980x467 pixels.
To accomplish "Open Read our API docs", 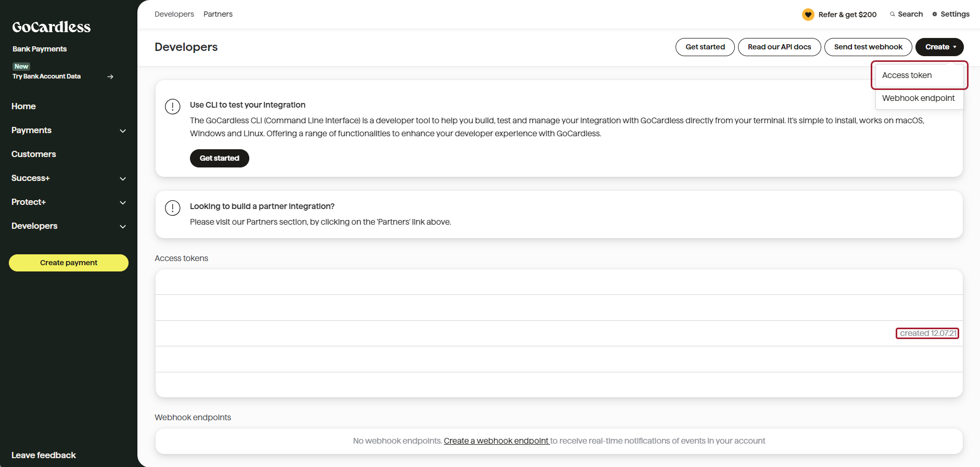I will coord(779,47).
